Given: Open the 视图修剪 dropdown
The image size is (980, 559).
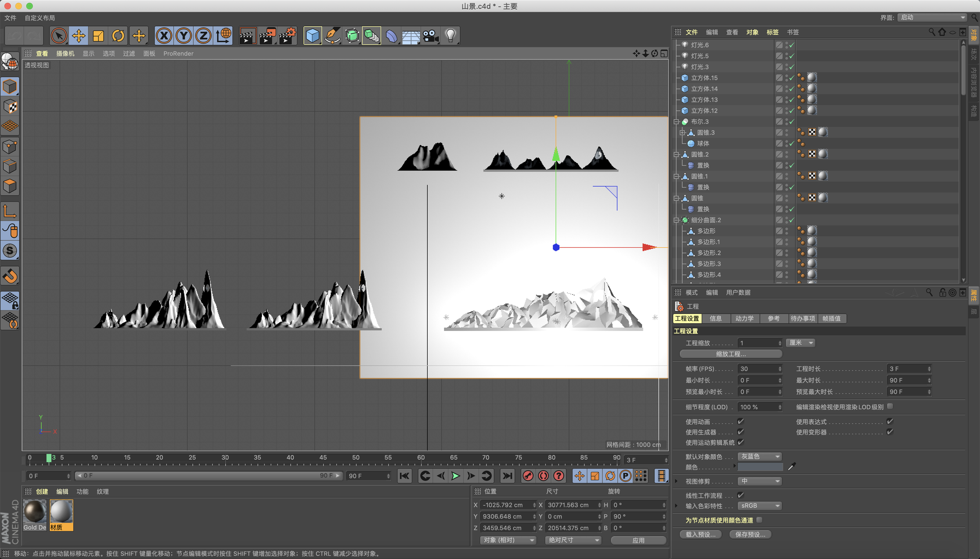Looking at the screenshot, I should click(x=760, y=481).
